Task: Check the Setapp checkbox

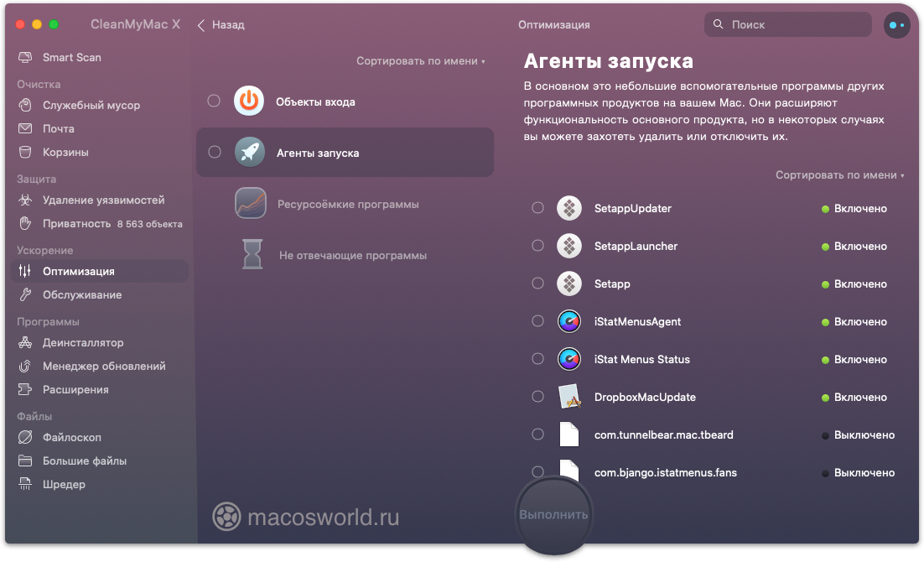Action: click(537, 283)
